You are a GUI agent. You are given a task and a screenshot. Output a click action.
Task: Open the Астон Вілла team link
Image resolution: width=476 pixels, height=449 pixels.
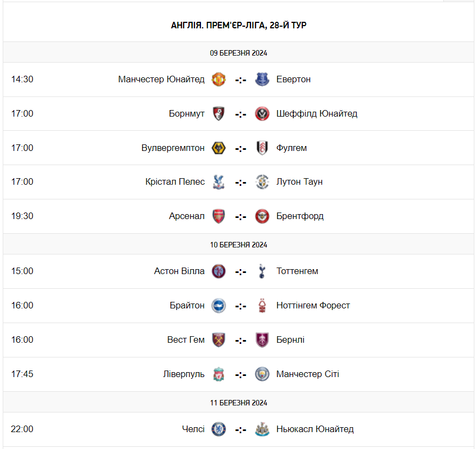point(179,271)
